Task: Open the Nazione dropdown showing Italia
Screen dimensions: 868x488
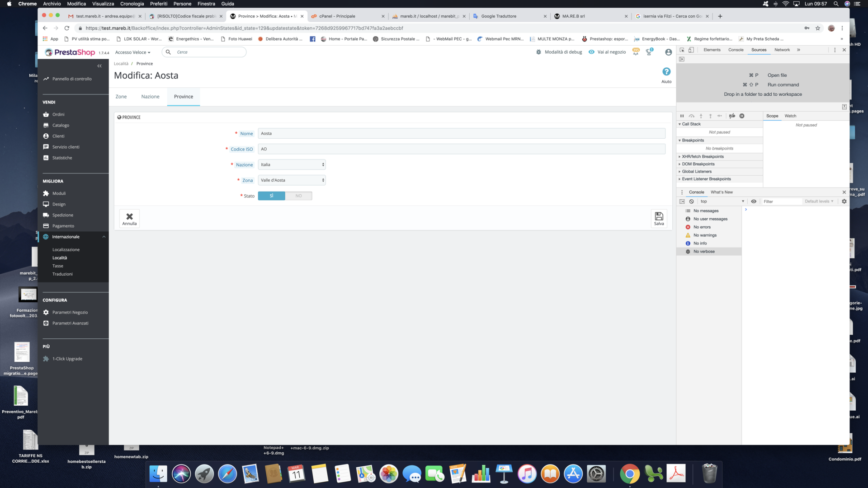Action: coord(292,164)
